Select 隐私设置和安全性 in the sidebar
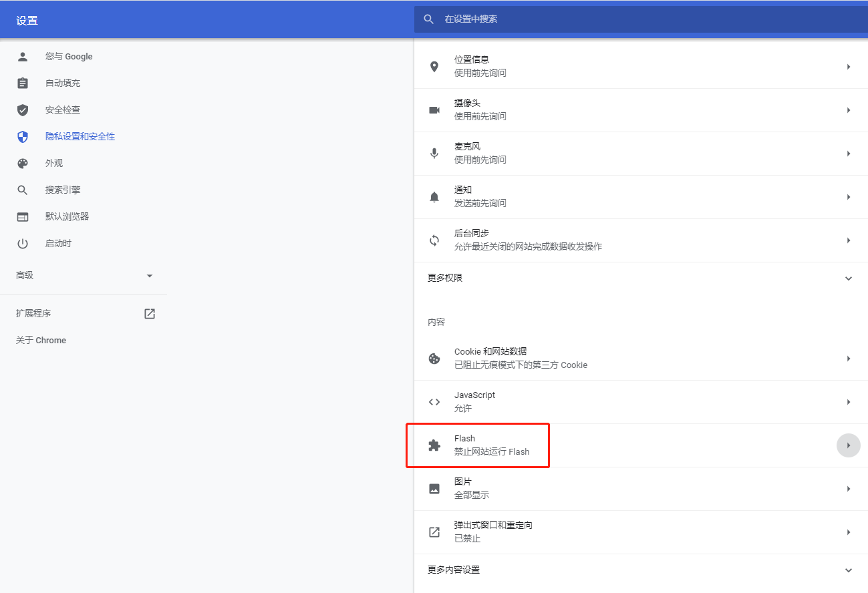Screen dimensions: 868x593 click(80, 137)
